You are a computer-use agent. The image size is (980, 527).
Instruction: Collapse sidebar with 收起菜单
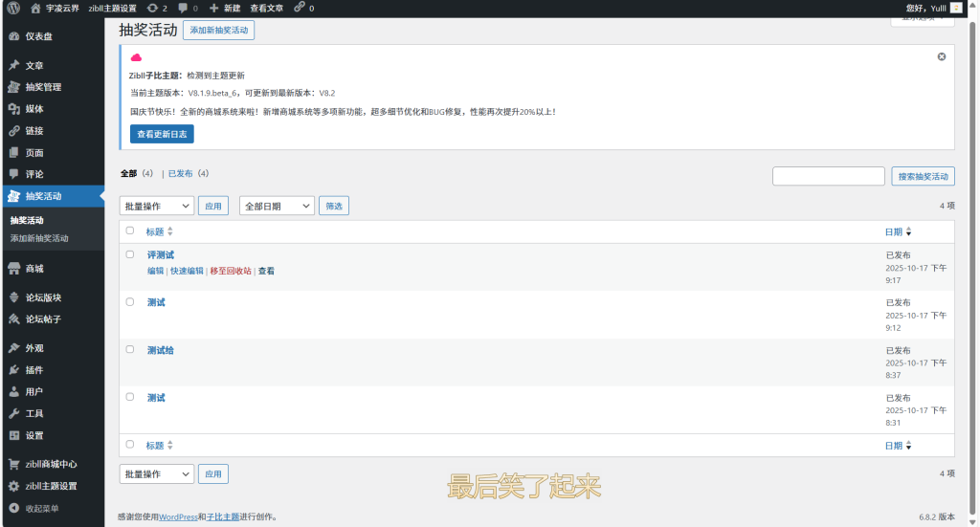[x=40, y=508]
